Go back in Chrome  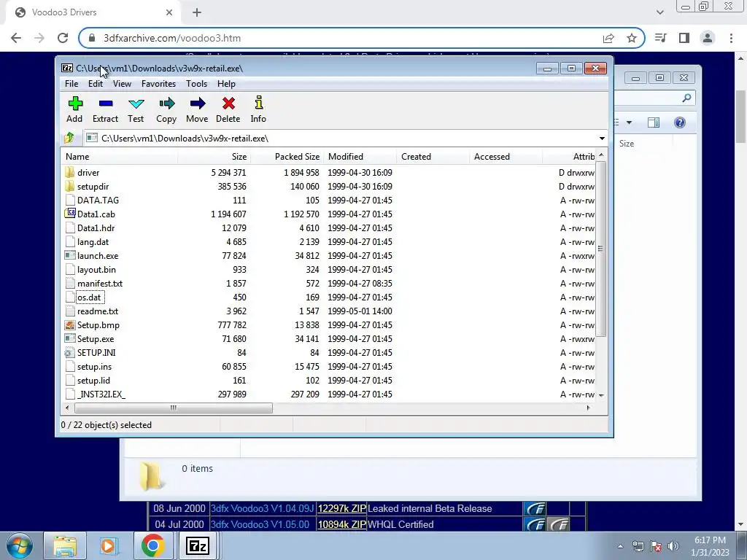coord(16,38)
